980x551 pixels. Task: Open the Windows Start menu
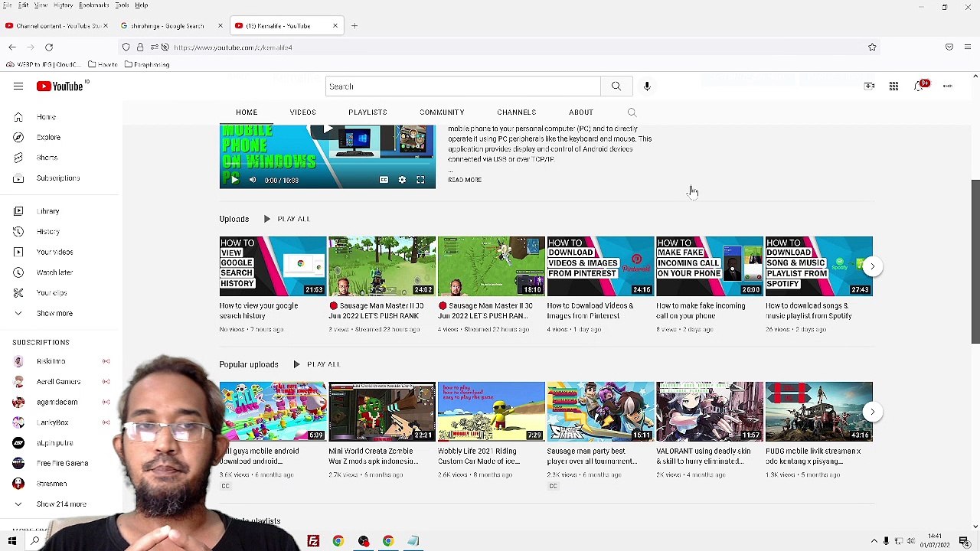click(x=12, y=541)
